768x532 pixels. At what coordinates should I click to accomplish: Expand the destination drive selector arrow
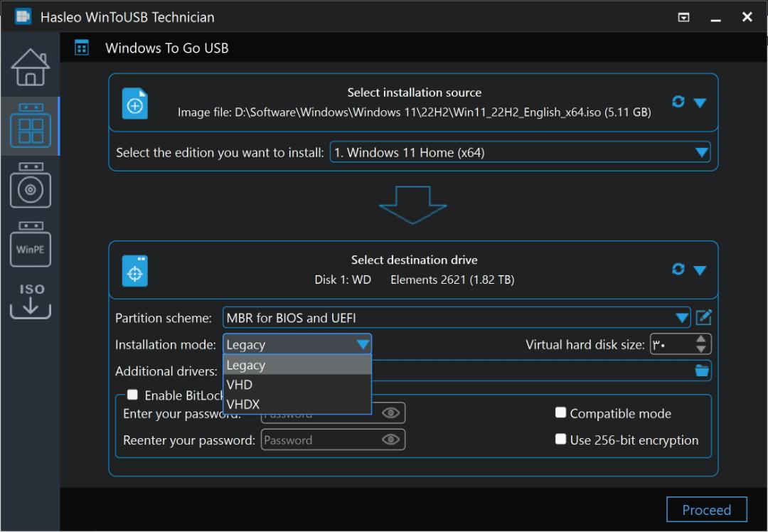coord(700,270)
